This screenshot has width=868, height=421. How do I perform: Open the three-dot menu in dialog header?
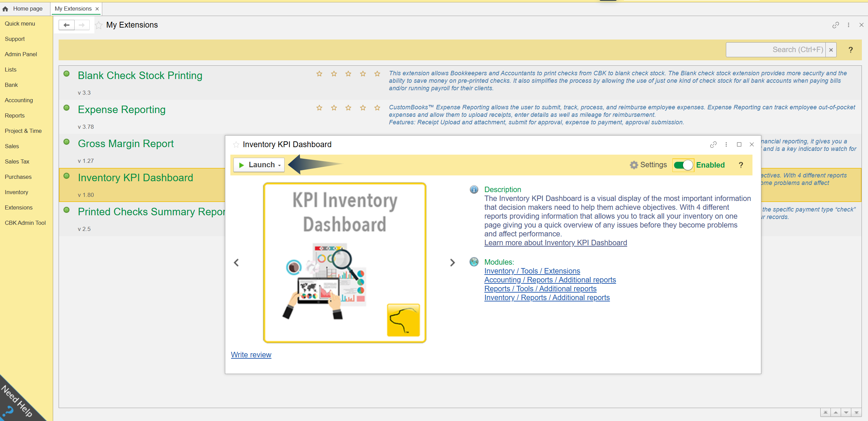click(x=726, y=144)
